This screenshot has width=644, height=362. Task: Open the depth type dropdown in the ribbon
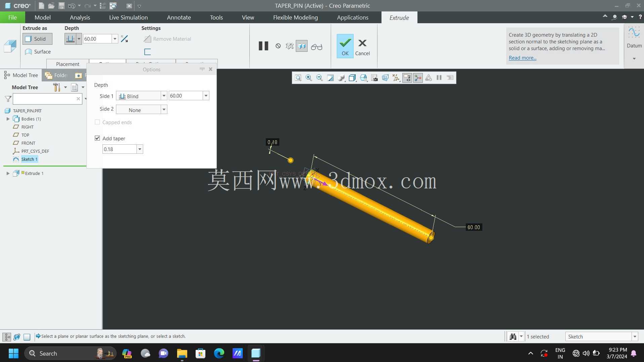pos(79,39)
